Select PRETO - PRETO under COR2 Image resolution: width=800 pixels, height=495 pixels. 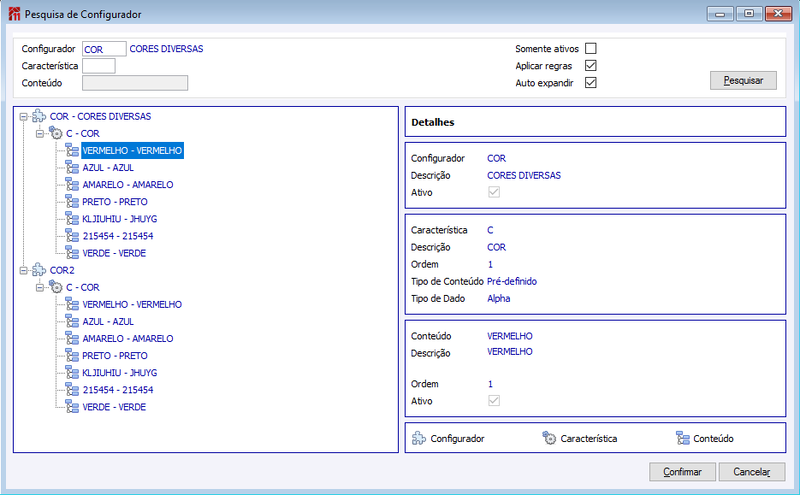tap(115, 356)
